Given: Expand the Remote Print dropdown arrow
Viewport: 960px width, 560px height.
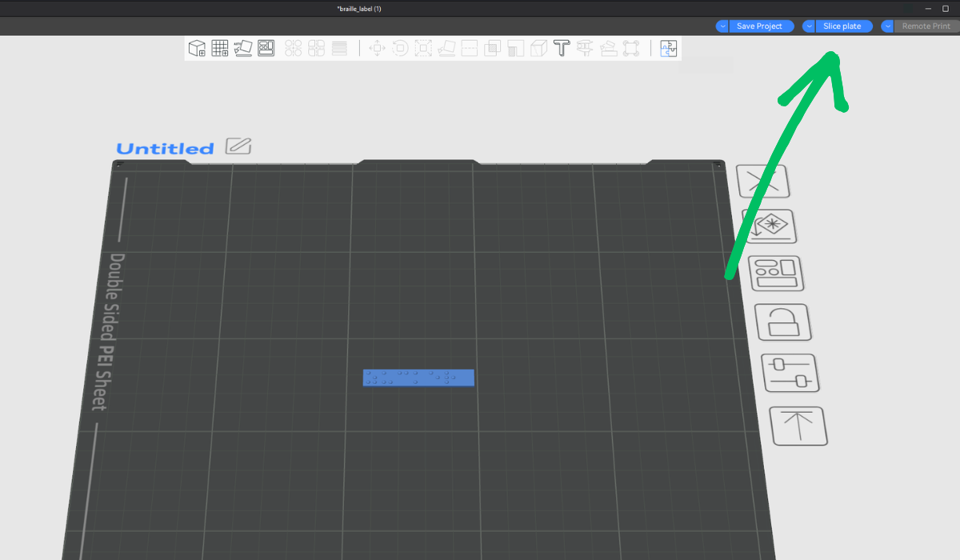Looking at the screenshot, I should point(887,26).
